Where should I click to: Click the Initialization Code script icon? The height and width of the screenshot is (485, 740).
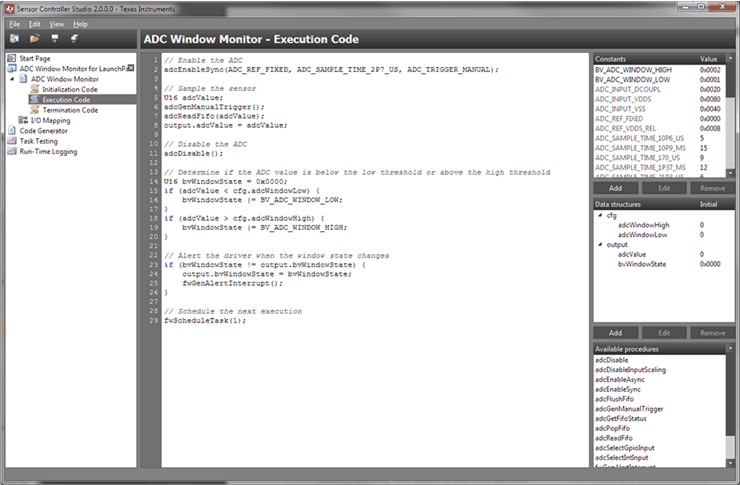point(34,89)
